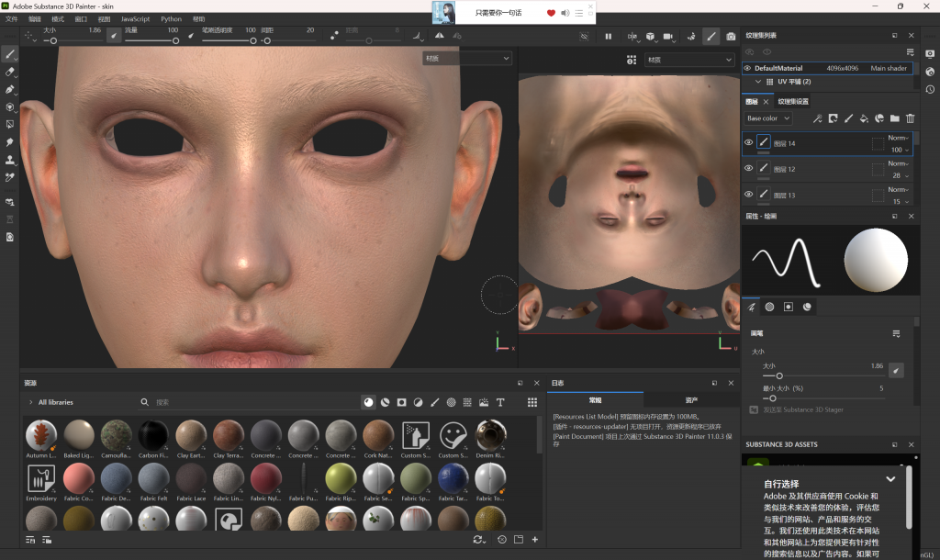
Task: Select the Smudge tool in left toolbar
Action: [10, 142]
